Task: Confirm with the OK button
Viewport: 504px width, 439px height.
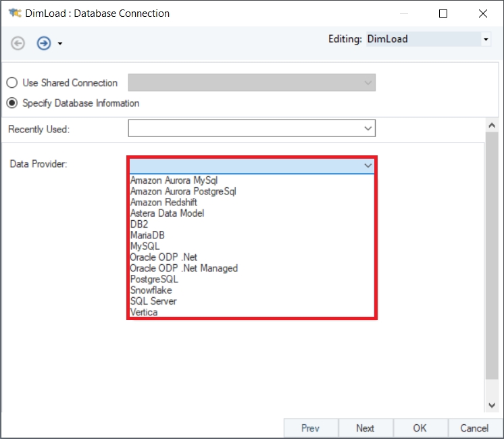Action: point(420,428)
